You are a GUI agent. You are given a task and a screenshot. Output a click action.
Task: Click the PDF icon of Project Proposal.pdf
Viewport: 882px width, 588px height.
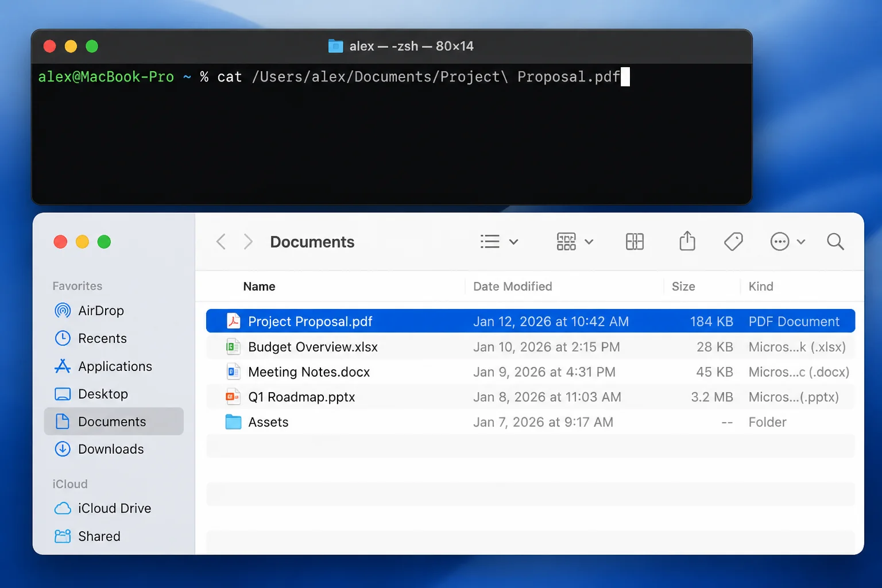(x=233, y=321)
